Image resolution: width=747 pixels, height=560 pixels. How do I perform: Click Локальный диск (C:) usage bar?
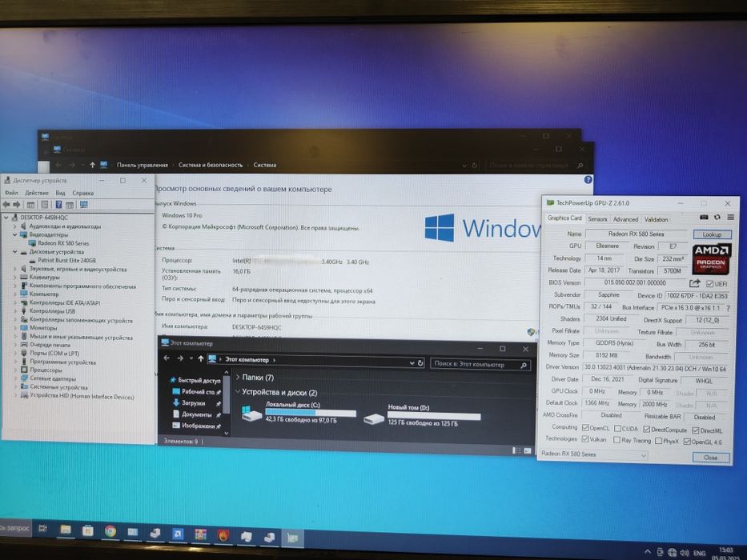coord(311,413)
